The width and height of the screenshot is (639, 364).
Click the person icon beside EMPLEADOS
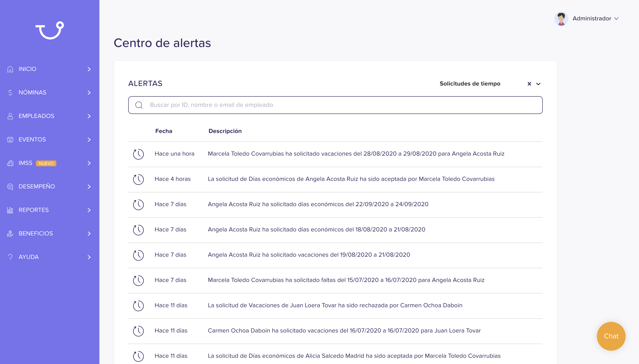click(10, 116)
